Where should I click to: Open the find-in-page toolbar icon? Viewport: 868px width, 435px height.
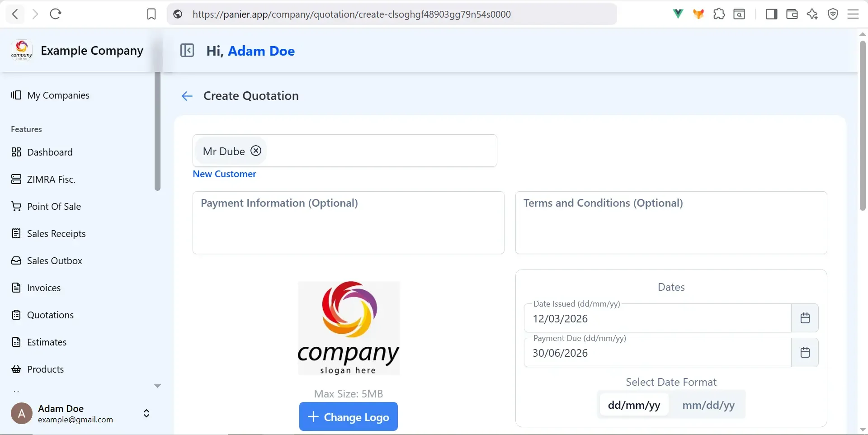click(x=739, y=14)
